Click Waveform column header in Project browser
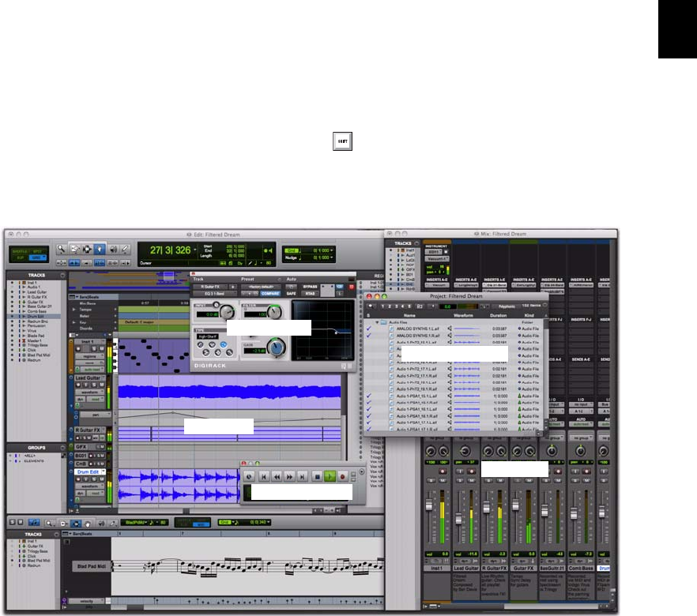 click(x=464, y=316)
